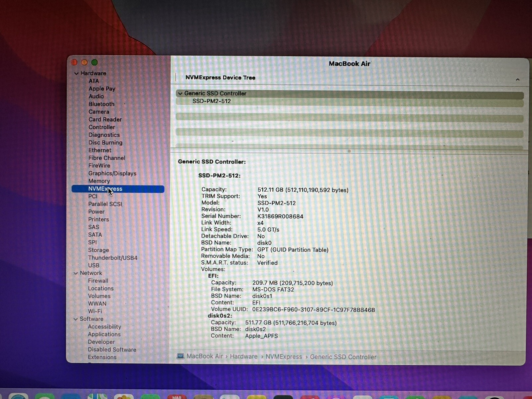532x399 pixels.
Task: Close the System Information window
Action: point(74,63)
